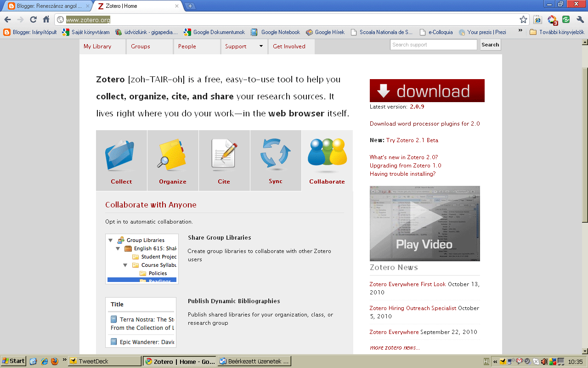This screenshot has height=368, width=588.
Task: Open What's new in Zotero 2.0 link
Action: [404, 157]
